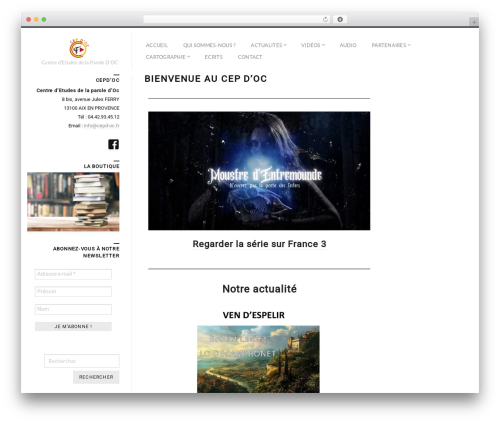Click the info@cepd-oc.fr email link
Image resolution: width=500 pixels, height=423 pixels.
[101, 126]
